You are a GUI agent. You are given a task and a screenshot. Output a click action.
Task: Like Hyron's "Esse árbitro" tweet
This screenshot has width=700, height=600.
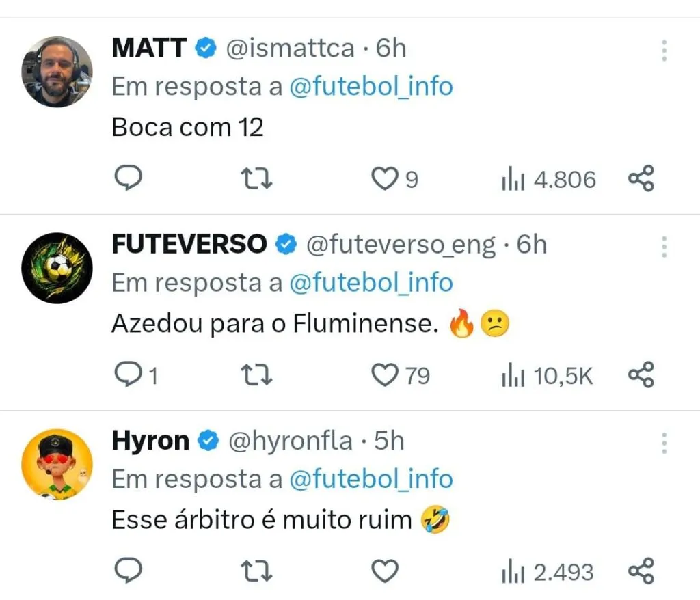(x=385, y=571)
